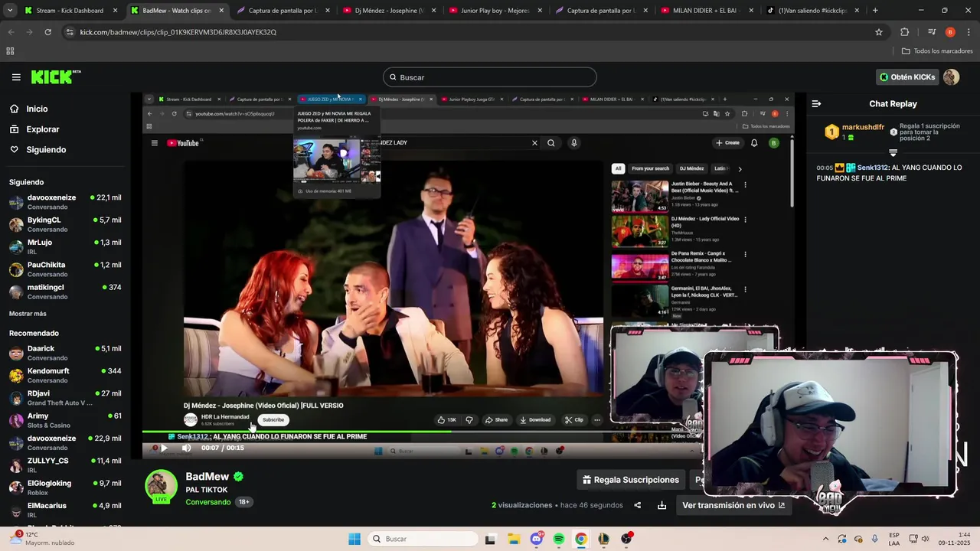The width and height of the screenshot is (980, 551).
Task: Open recommended channel Kendomurft
Action: [x=65, y=376]
